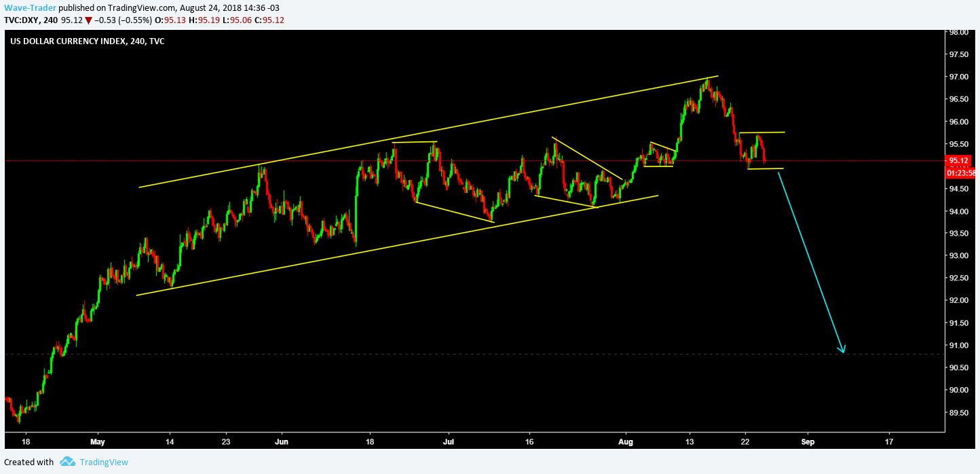
Task: Click the 89.50 price axis label
Action: click(x=958, y=412)
